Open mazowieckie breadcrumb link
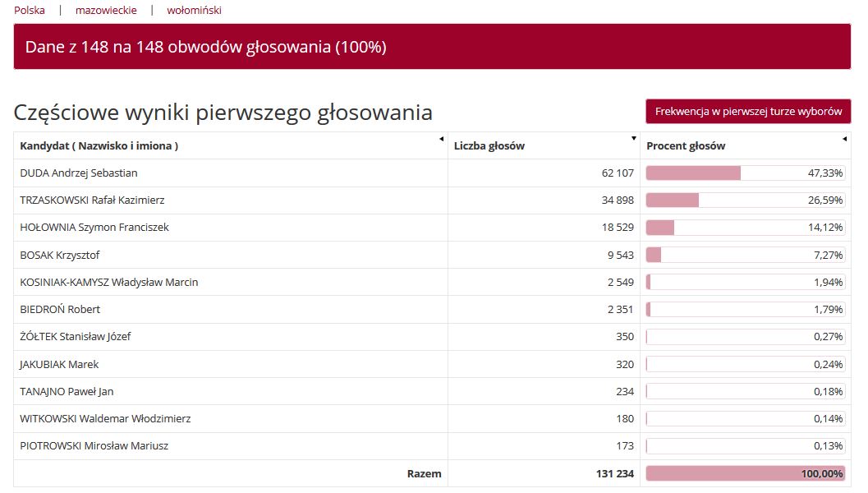This screenshot has width=868, height=493. click(x=106, y=11)
